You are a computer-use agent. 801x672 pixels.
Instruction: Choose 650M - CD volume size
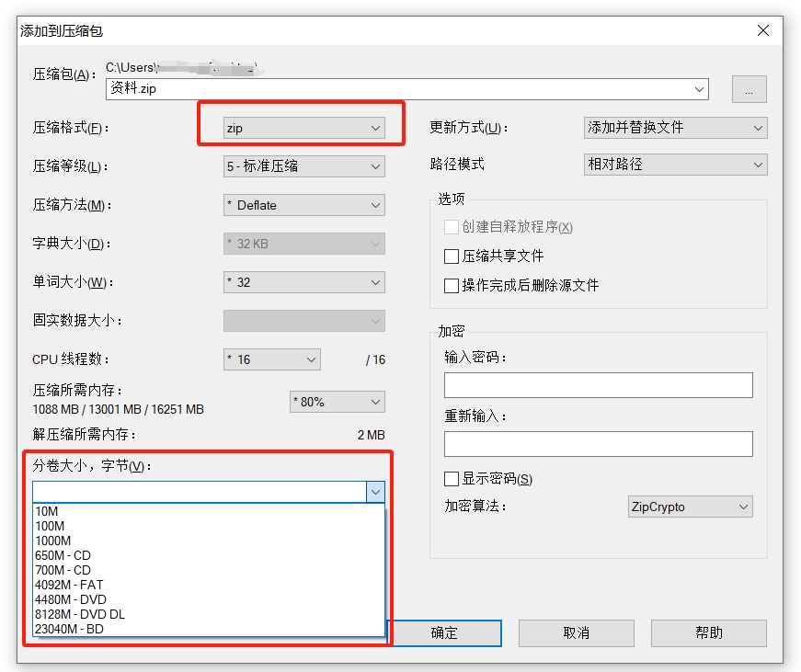(x=209, y=555)
